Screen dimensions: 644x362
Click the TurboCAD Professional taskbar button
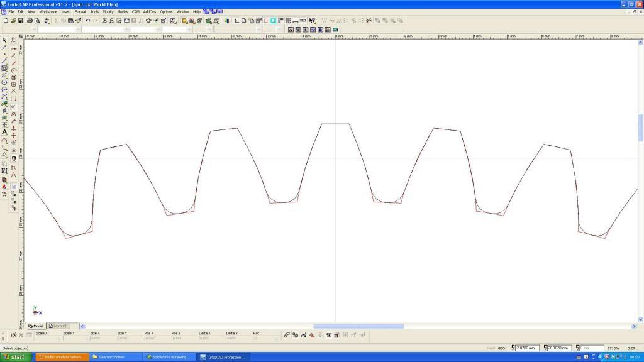(x=223, y=357)
